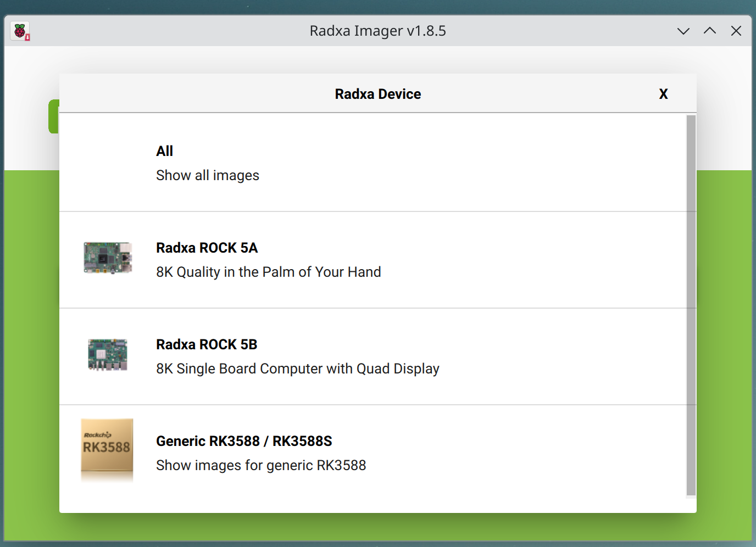Close the Radxa Imager window
This screenshot has width=756, height=547.
[x=736, y=31]
